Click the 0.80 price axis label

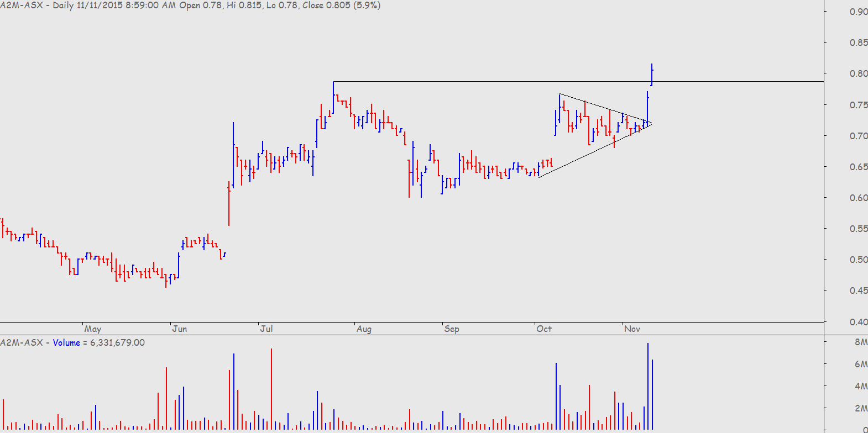pyautogui.click(x=859, y=73)
